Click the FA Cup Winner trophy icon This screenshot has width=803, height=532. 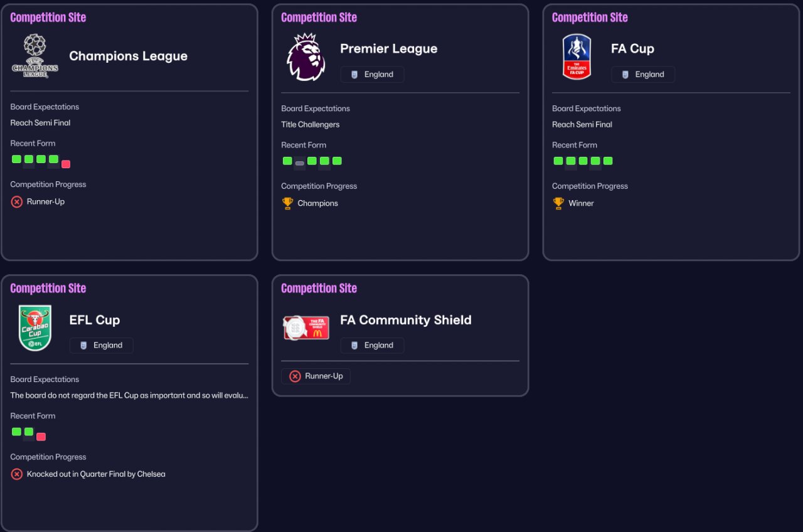click(x=558, y=203)
